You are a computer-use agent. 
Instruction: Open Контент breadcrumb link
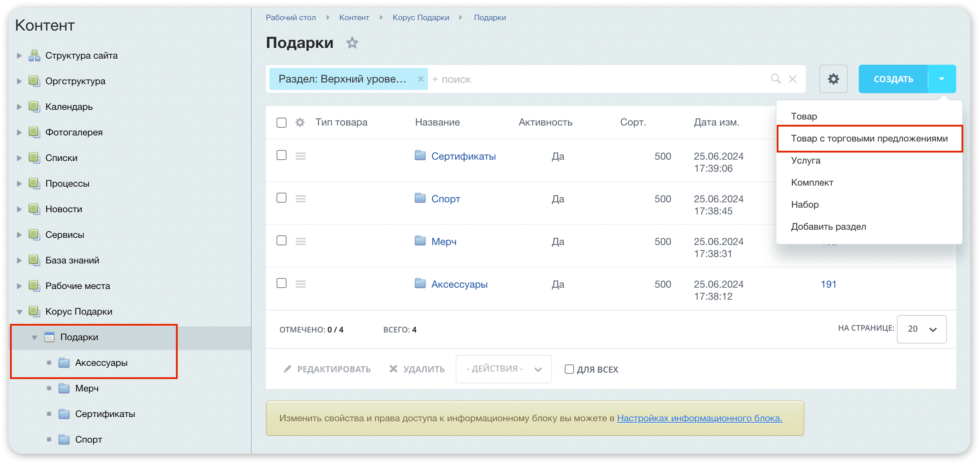click(354, 17)
